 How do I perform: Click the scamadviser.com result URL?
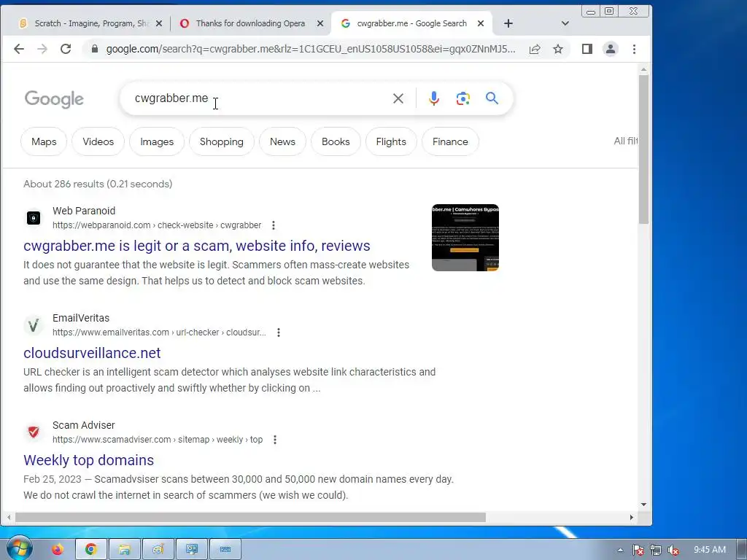158,440
